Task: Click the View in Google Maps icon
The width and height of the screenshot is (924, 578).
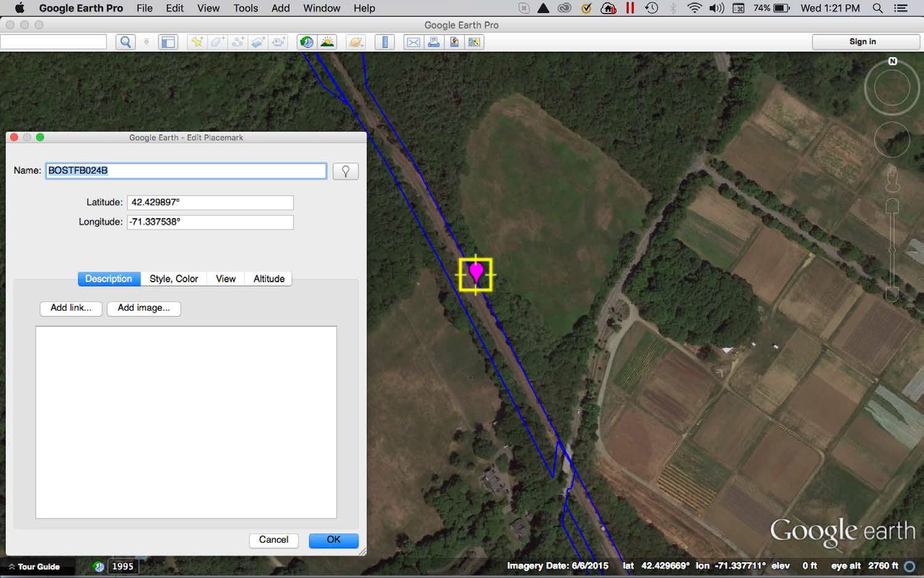Action: (x=474, y=42)
